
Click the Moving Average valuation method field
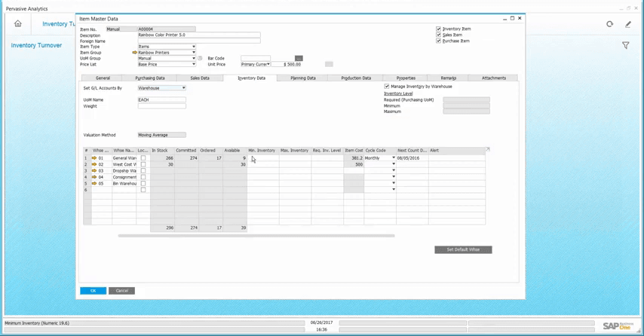162,135
